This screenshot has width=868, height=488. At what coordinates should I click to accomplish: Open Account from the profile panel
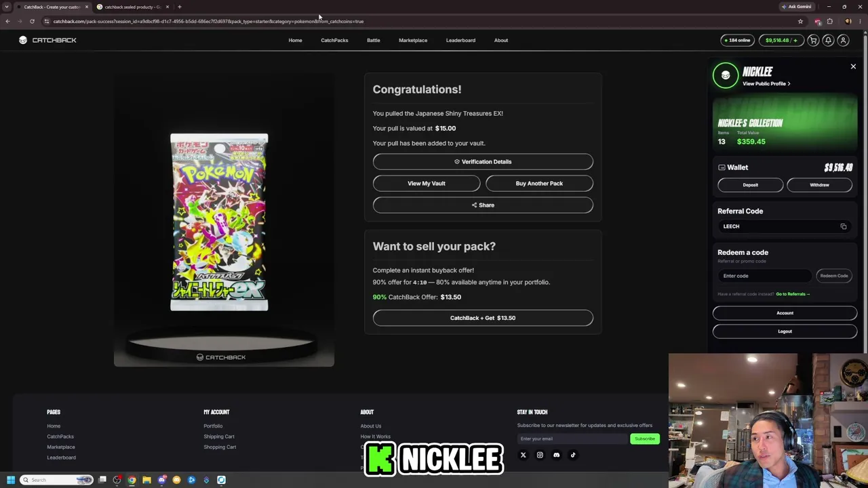click(785, 313)
